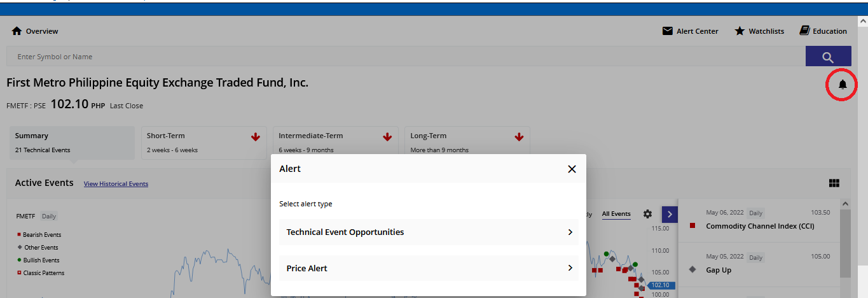The height and width of the screenshot is (298, 868).
Task: Switch to the Intermediate-Term tab
Action: [335, 143]
